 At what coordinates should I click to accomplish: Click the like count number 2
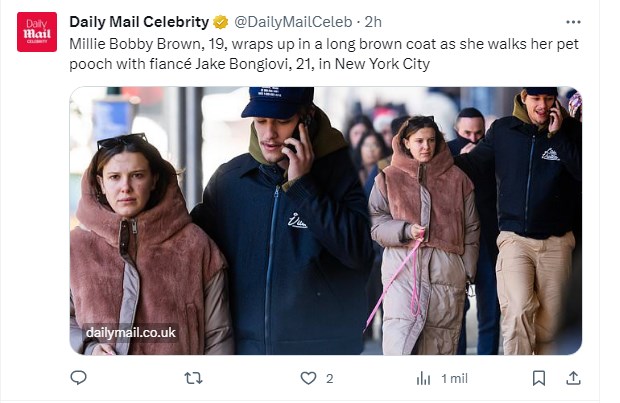pyautogui.click(x=329, y=379)
